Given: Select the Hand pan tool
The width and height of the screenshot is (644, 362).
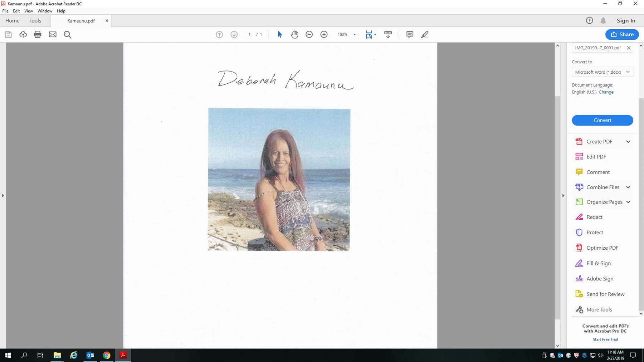Looking at the screenshot, I should pyautogui.click(x=294, y=34).
